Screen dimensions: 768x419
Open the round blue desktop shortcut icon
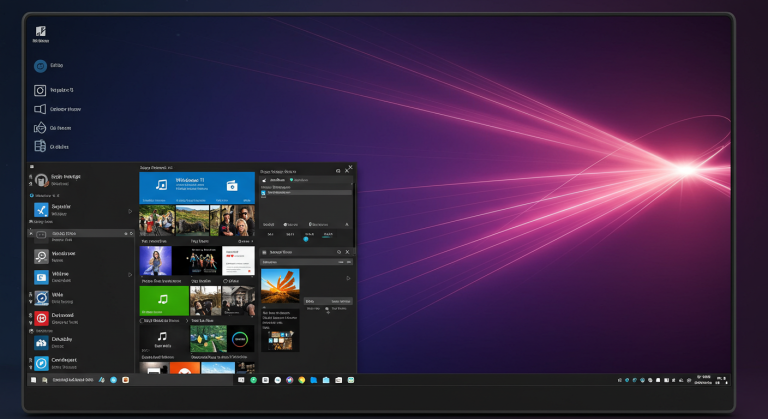(40, 66)
